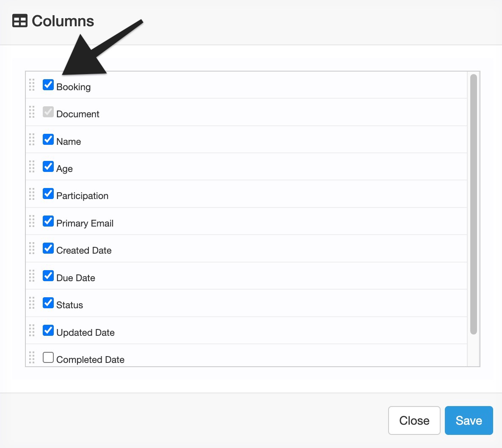Click the column list vertical scrollbar
This screenshot has width=502, height=448.
pyautogui.click(x=474, y=204)
